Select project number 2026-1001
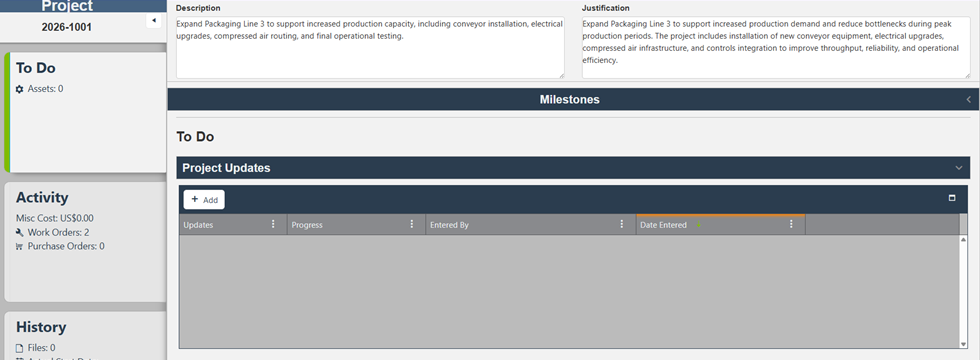 coord(66,28)
